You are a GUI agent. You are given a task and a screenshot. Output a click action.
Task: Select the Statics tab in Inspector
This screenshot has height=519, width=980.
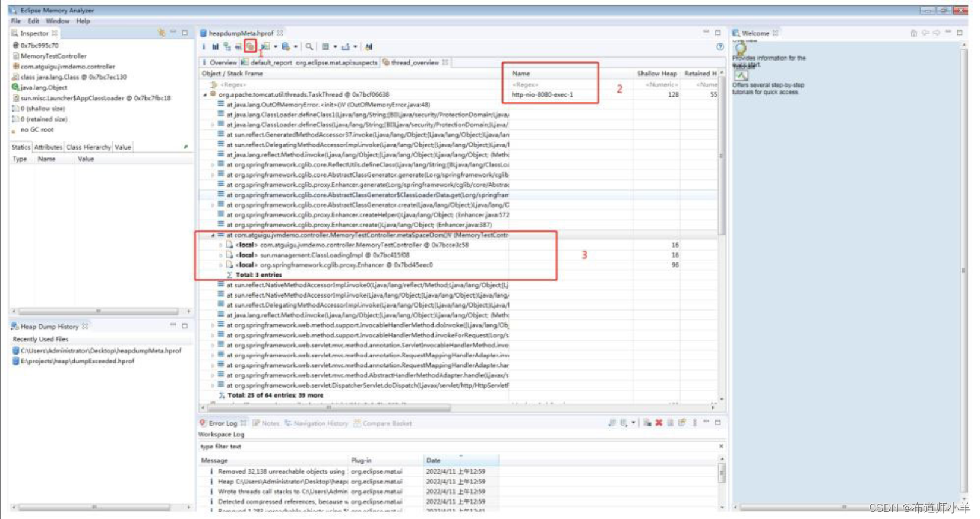click(x=21, y=147)
